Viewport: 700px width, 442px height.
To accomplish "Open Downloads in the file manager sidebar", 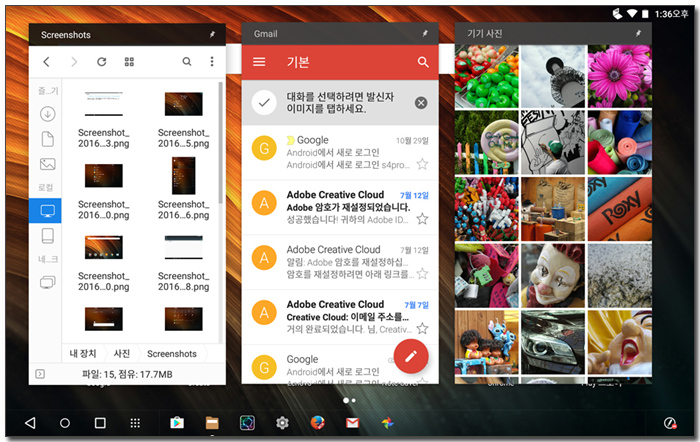I will click(x=48, y=114).
